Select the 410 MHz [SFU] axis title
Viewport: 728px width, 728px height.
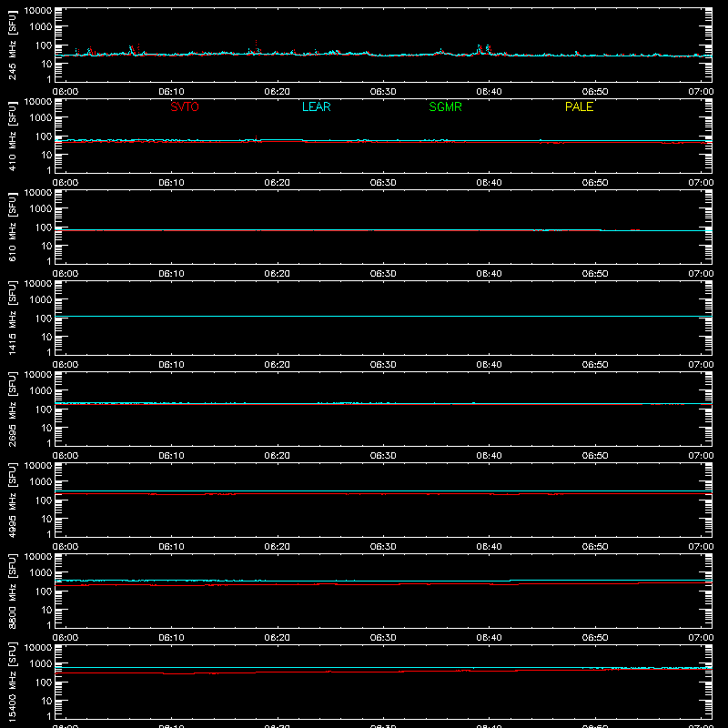click(x=12, y=136)
